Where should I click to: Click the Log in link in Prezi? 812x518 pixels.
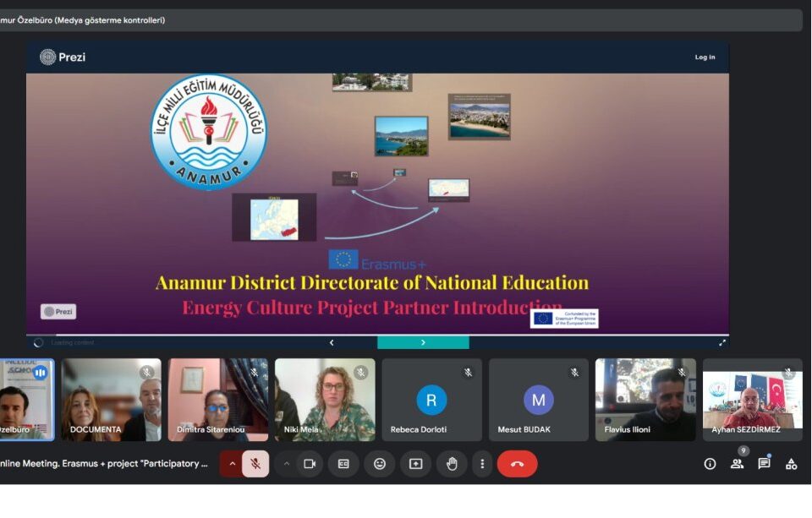coord(705,57)
